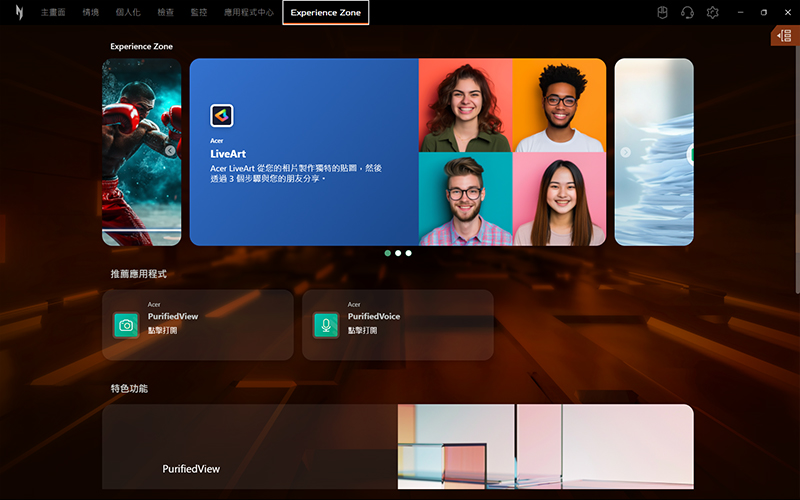Open the 主畫面 tab

pos(53,12)
